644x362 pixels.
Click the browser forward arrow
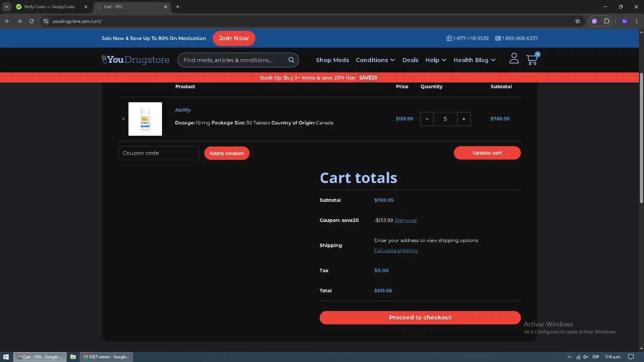click(19, 21)
